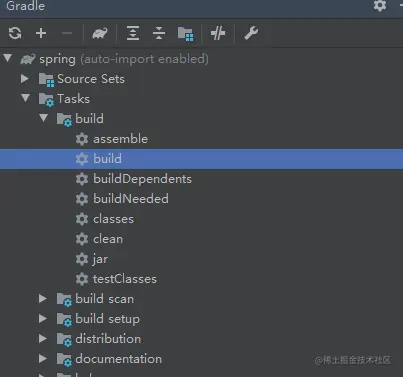Expand the distribution folder

42,339
